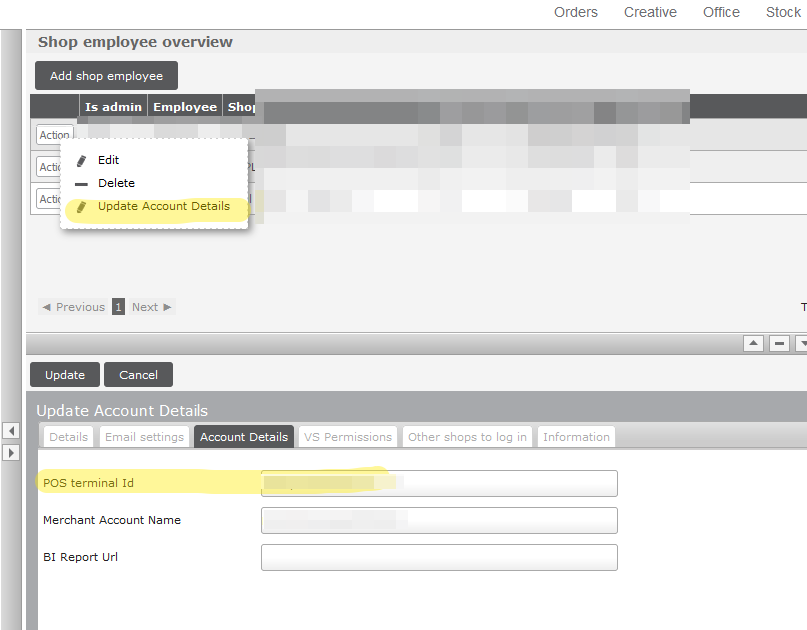Click the Edit pencil icon in context menu
807x630 pixels.
click(82, 160)
